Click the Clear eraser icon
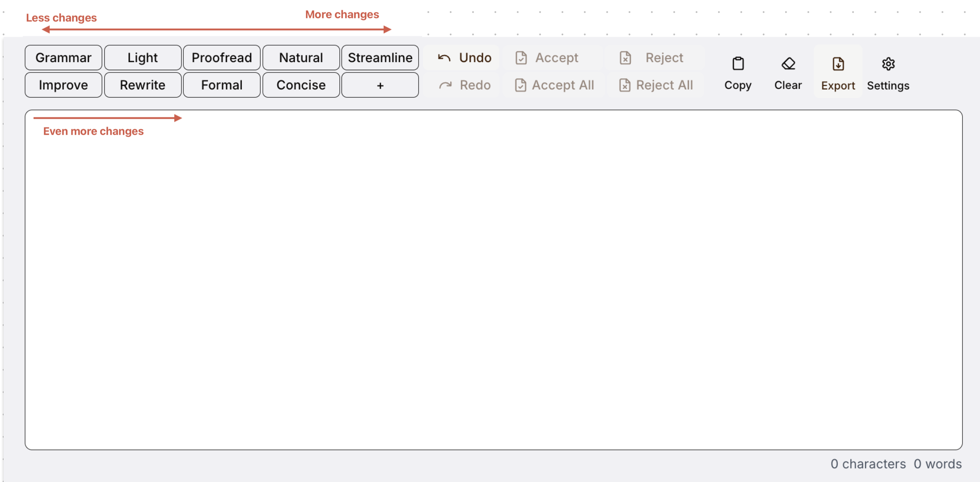980x482 pixels. (788, 63)
